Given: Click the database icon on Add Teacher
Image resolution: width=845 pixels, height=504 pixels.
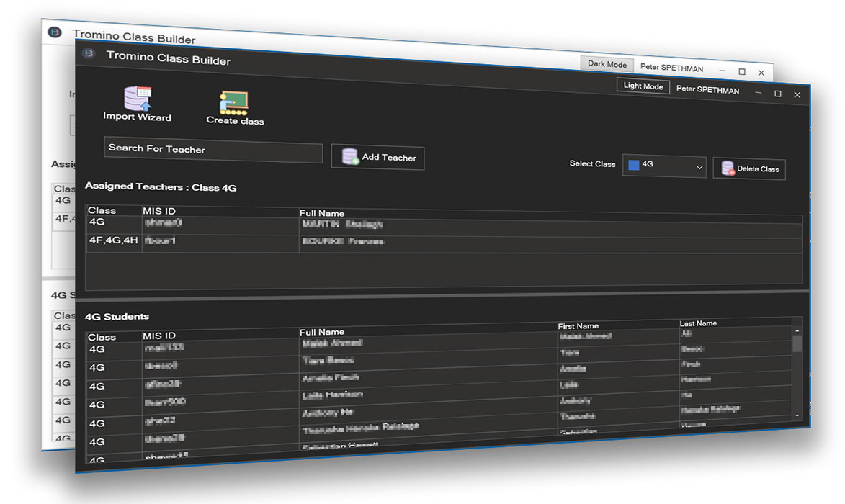Looking at the screenshot, I should 350,157.
